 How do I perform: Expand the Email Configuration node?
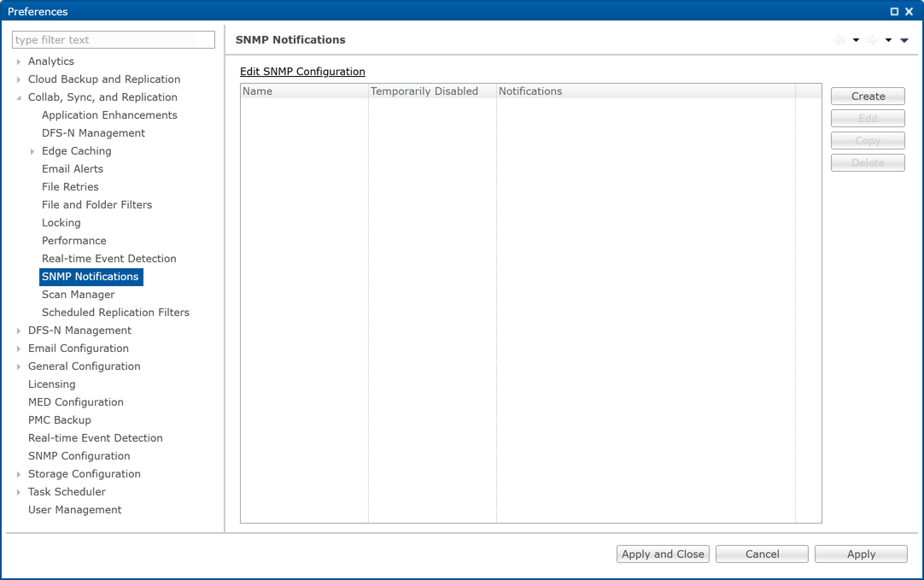pyautogui.click(x=19, y=349)
